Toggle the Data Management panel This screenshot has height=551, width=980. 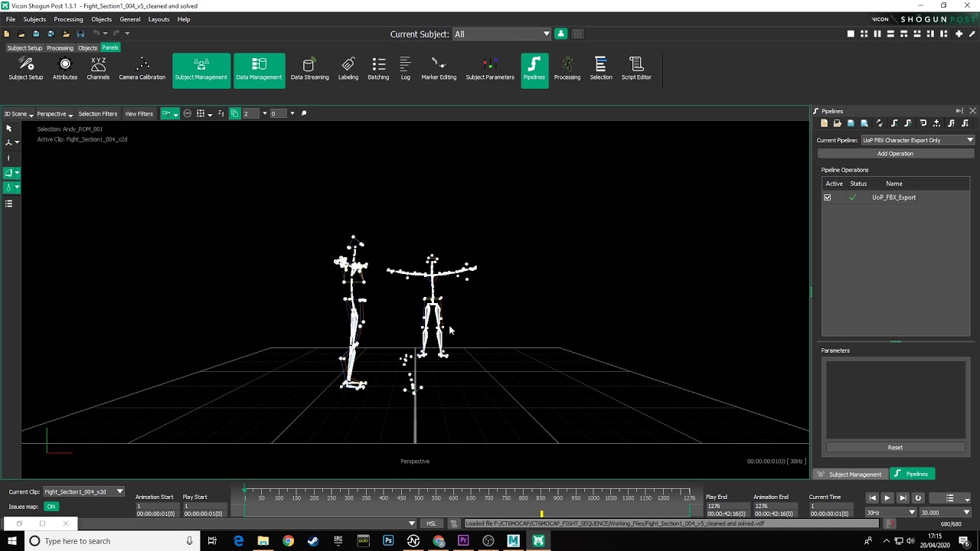click(x=259, y=70)
